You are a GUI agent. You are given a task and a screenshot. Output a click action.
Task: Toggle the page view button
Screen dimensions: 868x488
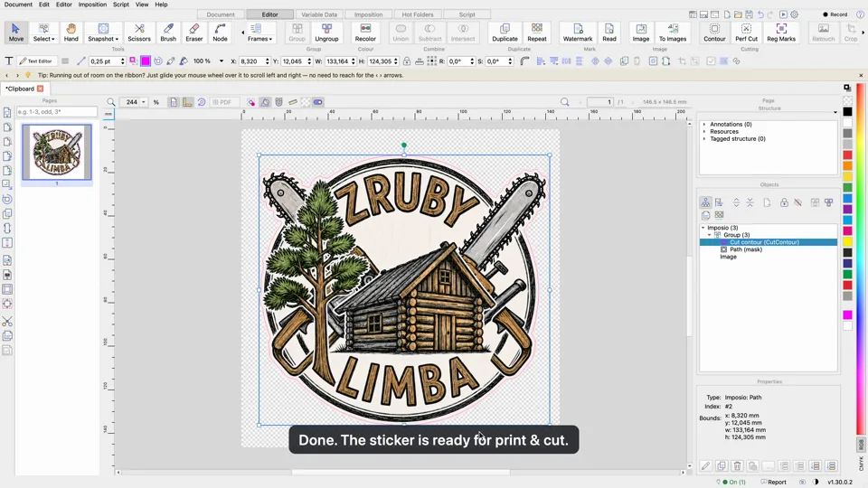(174, 102)
